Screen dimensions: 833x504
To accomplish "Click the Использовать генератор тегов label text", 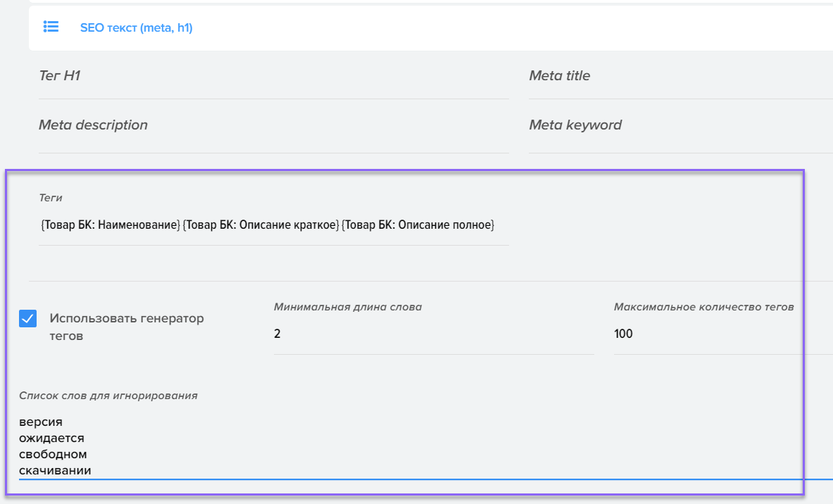I will tap(126, 327).
